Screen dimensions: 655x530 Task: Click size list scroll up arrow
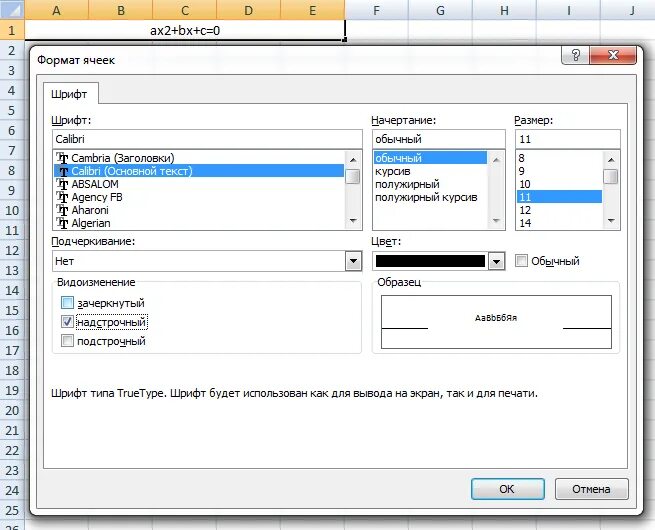(611, 159)
